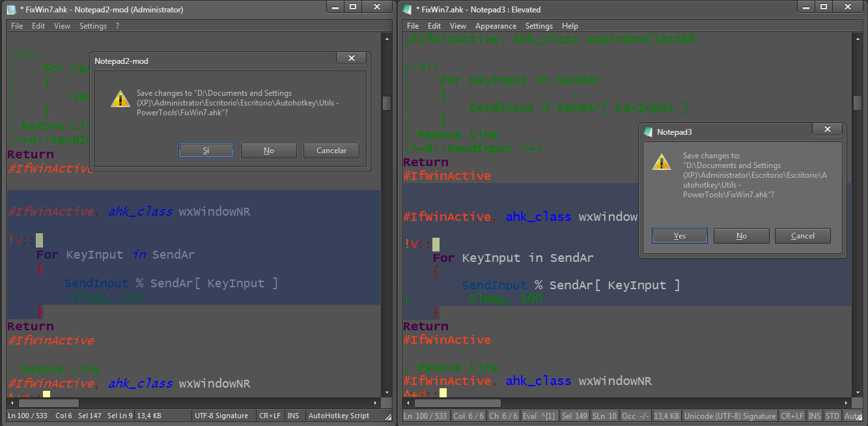
Task: Open Settings menu in Notepad2-mod
Action: tap(93, 26)
